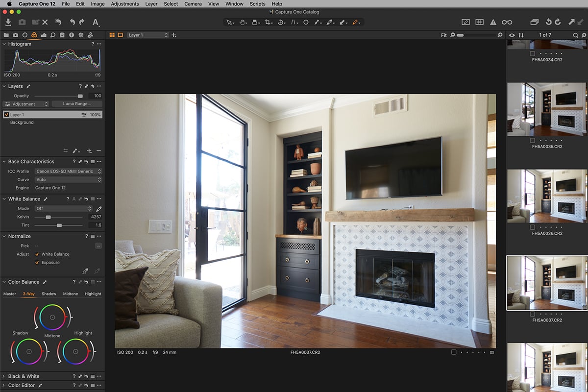Open the White Balance Mode dropdown
The width and height of the screenshot is (588, 392).
63,209
